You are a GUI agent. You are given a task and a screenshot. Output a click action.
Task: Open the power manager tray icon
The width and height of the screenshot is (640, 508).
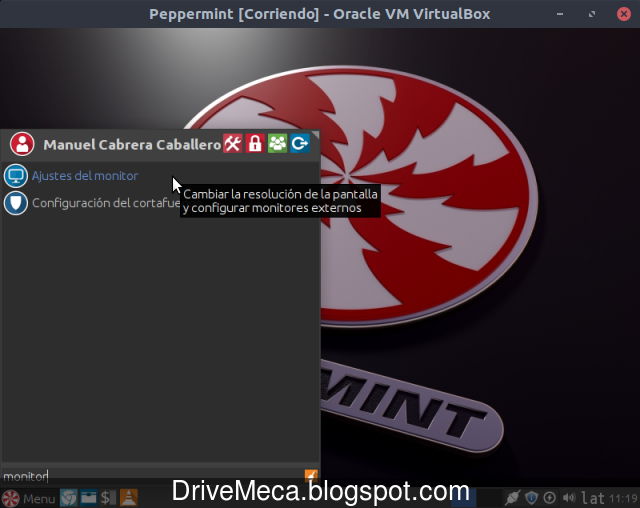550,498
